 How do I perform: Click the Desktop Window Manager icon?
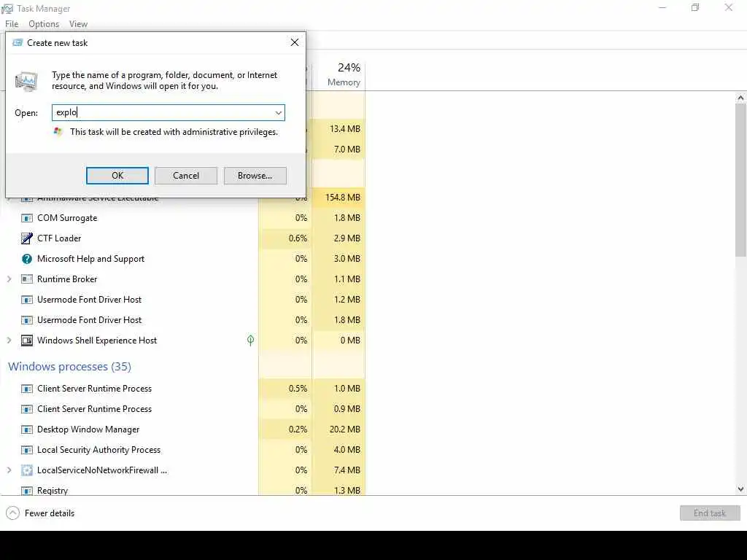[27, 429]
